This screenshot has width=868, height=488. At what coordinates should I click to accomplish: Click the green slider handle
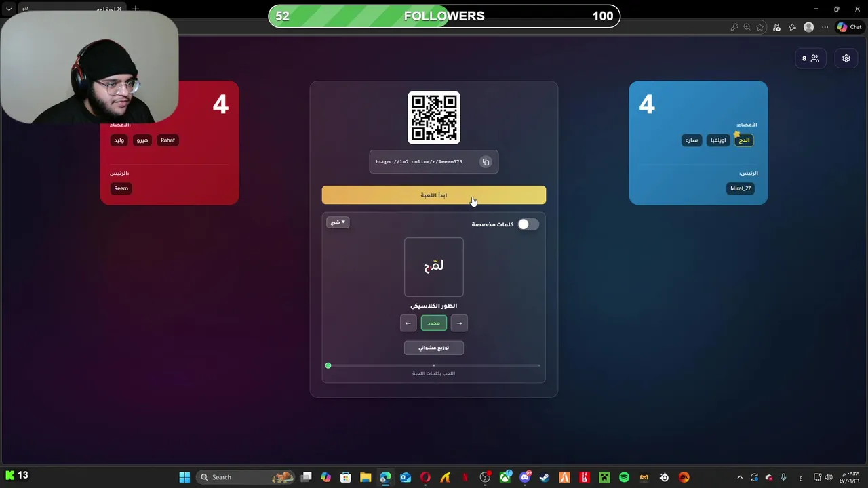pyautogui.click(x=328, y=366)
